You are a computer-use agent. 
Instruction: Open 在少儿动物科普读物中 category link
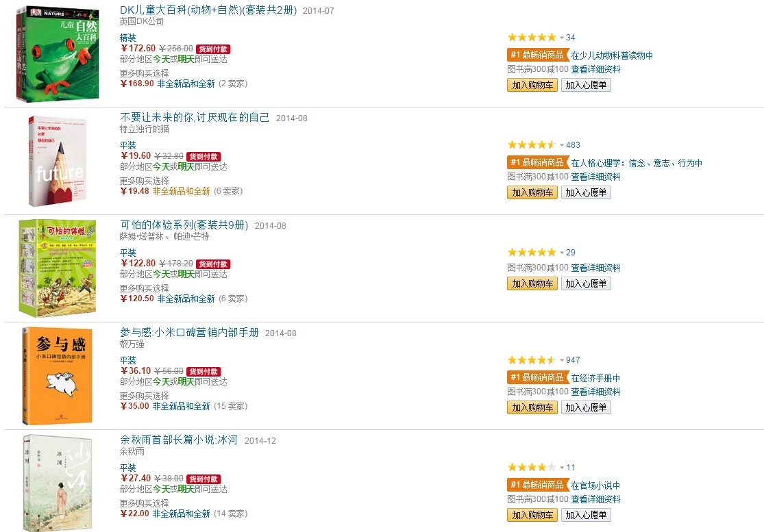611,55
